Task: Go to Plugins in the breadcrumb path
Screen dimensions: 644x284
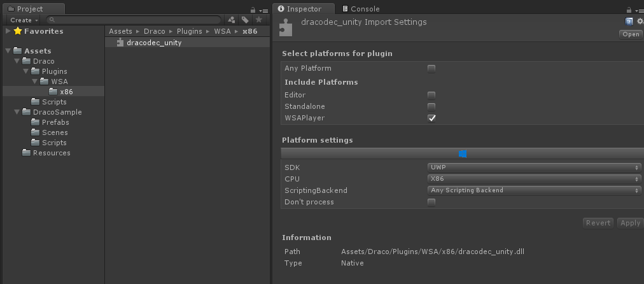Action: pyautogui.click(x=190, y=31)
